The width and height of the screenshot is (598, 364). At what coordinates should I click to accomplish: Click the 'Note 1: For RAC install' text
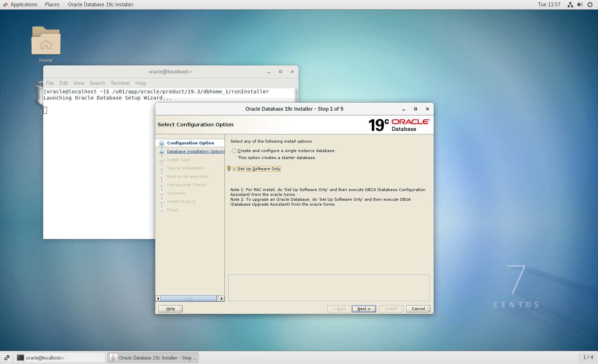328,192
